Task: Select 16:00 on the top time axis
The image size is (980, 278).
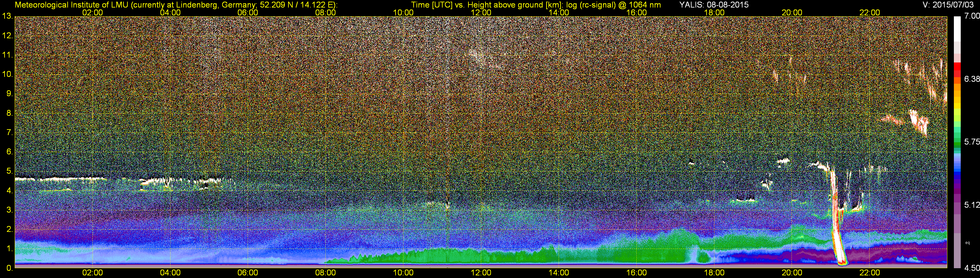Action: coord(636,12)
